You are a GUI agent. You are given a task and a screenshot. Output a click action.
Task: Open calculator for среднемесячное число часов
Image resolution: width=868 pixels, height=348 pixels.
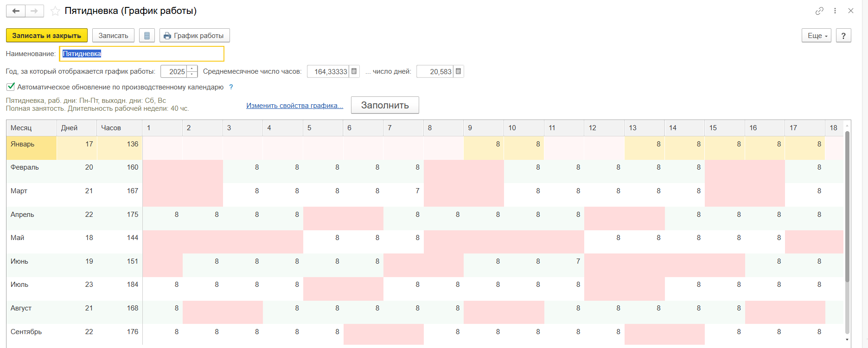click(354, 71)
